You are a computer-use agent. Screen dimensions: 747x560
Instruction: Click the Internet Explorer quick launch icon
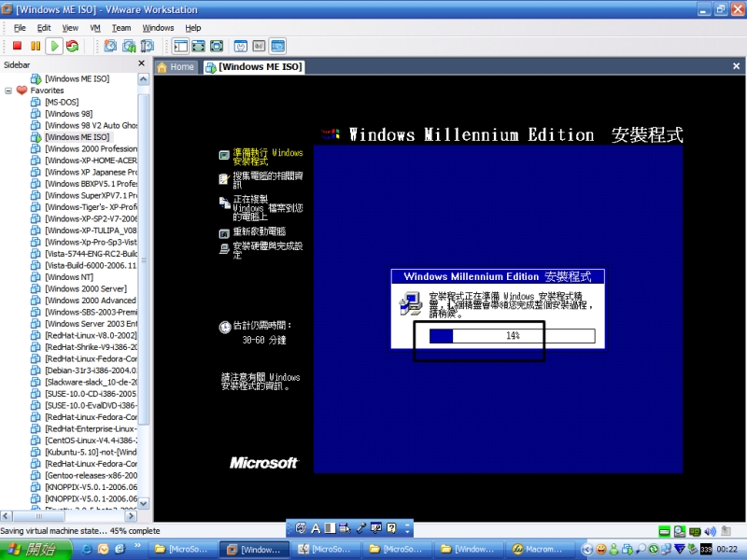pos(87,550)
